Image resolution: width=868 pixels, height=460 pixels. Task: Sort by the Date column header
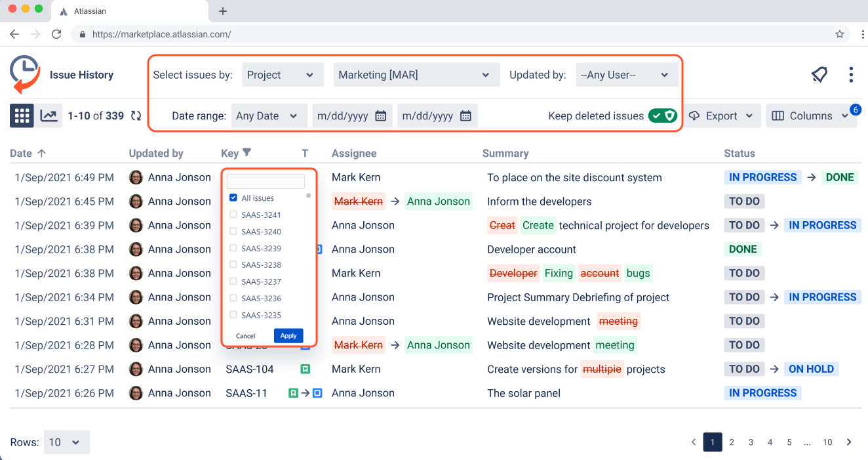(x=20, y=152)
